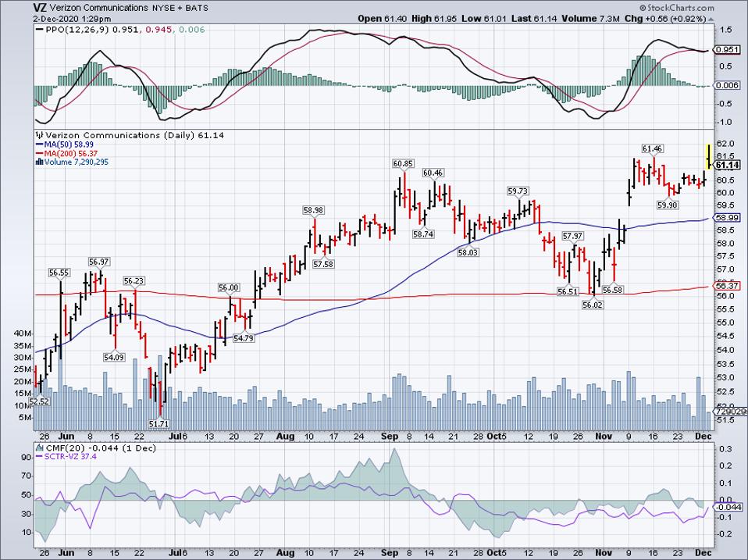Click the 60.85 September peak label
748x560 pixels.
(403, 163)
